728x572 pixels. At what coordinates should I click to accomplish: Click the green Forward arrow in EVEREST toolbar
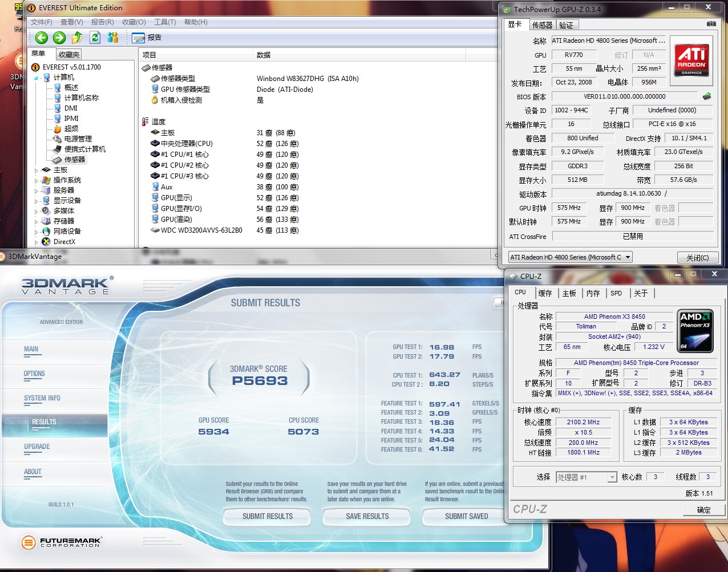pyautogui.click(x=59, y=38)
